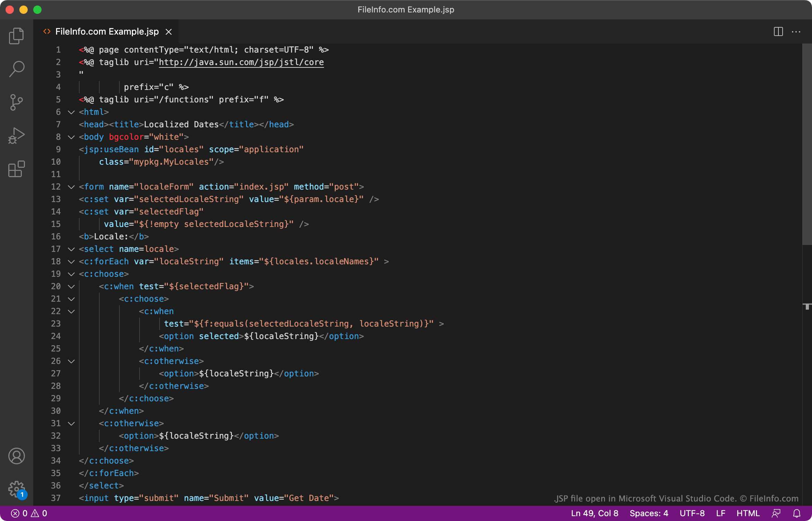Image resolution: width=812 pixels, height=521 pixels.
Task: Click bgcolor attribute on line 8
Action: click(x=126, y=137)
